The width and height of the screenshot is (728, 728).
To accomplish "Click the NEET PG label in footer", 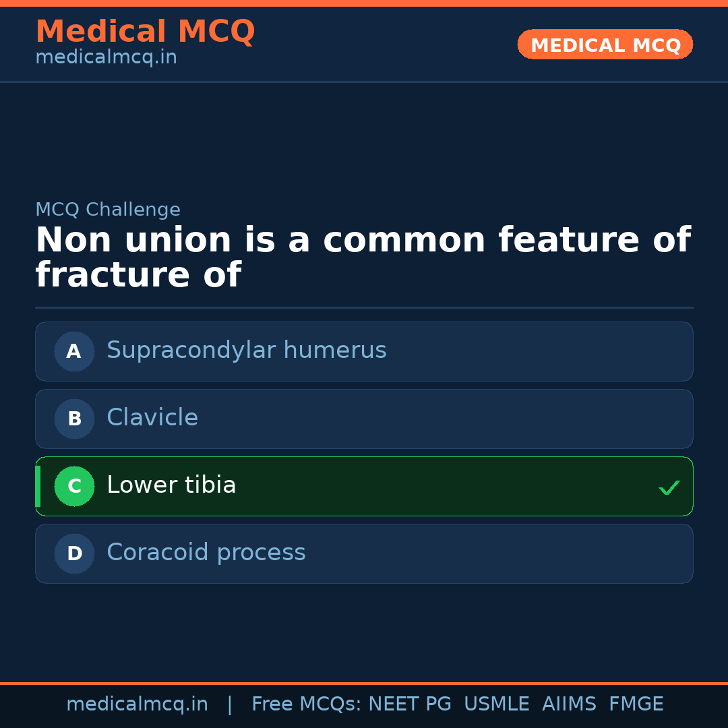I will (409, 703).
